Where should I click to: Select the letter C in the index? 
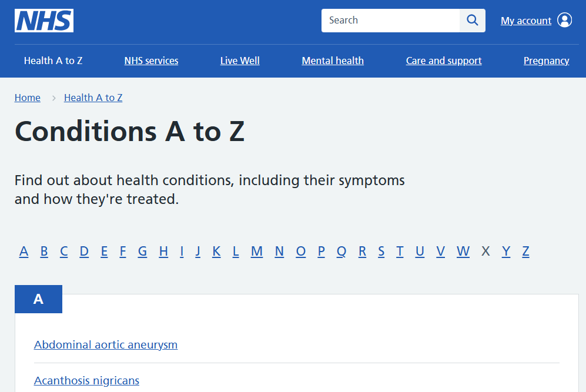tap(63, 251)
